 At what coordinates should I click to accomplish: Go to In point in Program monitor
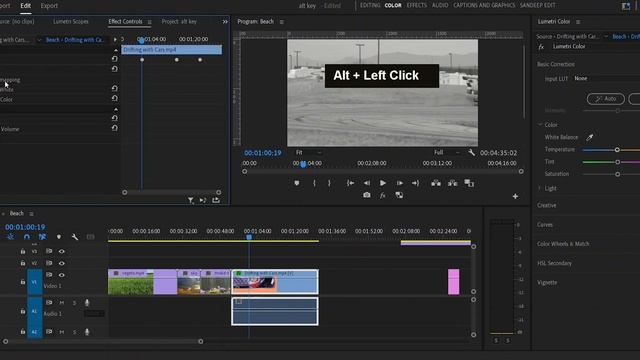click(350, 183)
